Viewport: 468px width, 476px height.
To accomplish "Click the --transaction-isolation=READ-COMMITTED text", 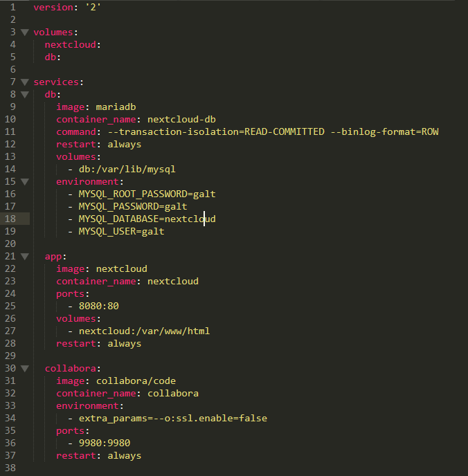I will [216, 131].
